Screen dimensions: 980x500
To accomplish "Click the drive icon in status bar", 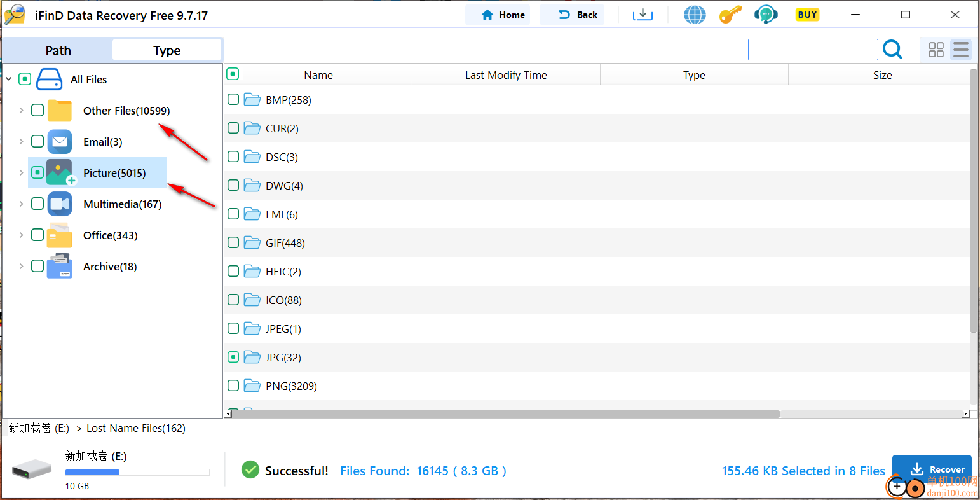I will [32, 469].
